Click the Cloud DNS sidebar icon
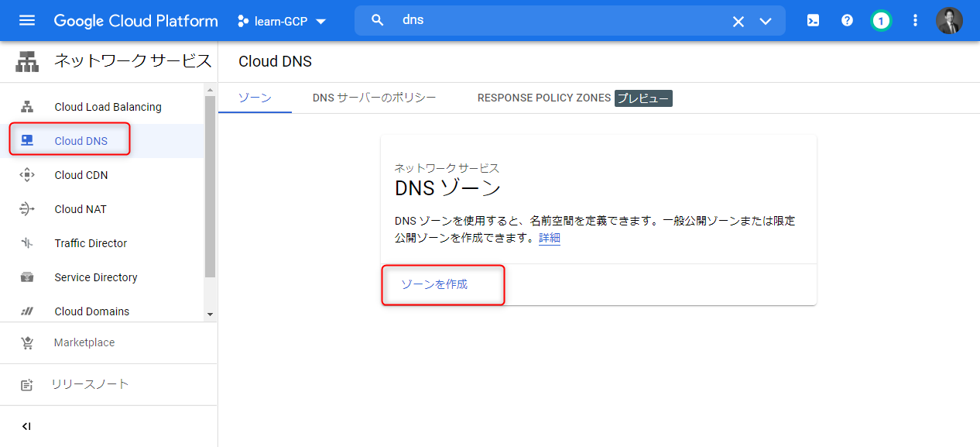Image resolution: width=980 pixels, height=447 pixels. coord(27,141)
